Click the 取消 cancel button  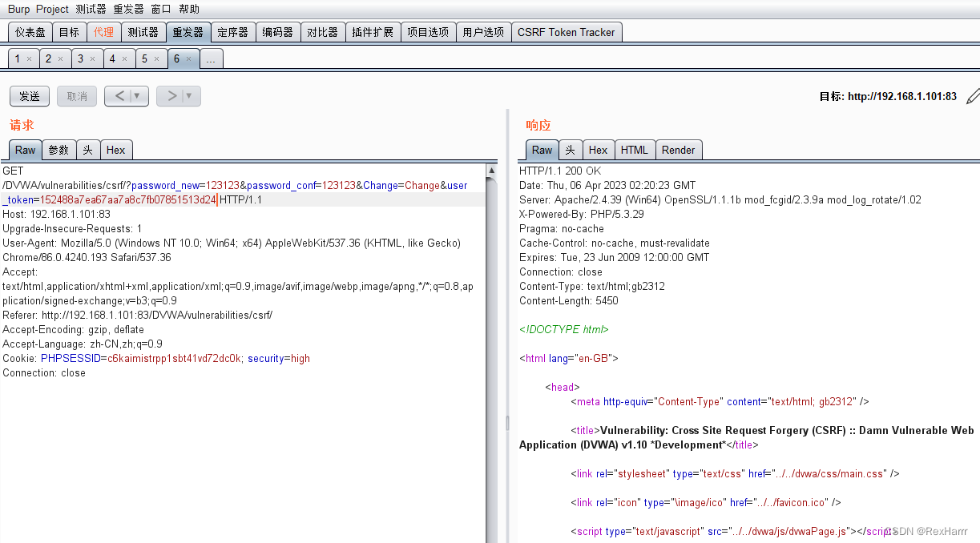point(77,96)
